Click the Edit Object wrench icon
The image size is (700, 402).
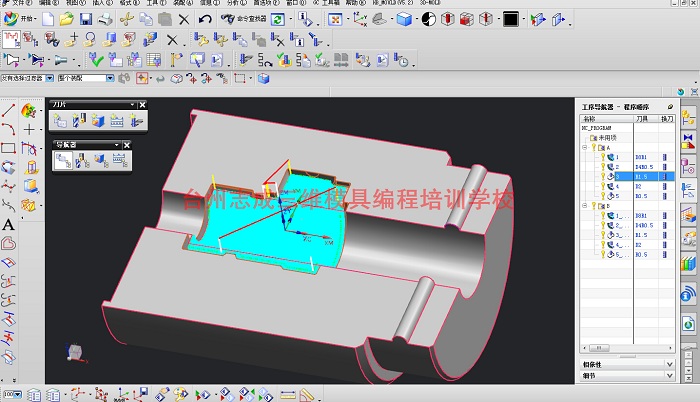[x=200, y=40]
